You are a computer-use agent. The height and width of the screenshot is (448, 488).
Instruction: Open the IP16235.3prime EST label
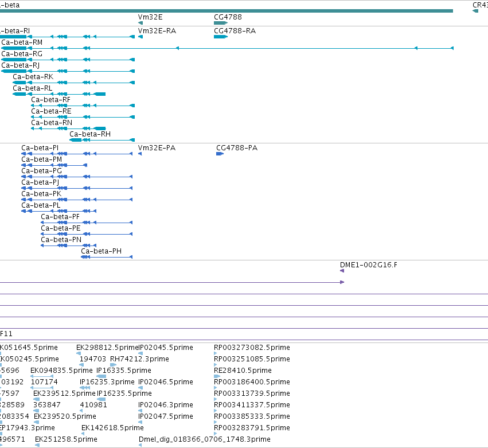tap(107, 382)
